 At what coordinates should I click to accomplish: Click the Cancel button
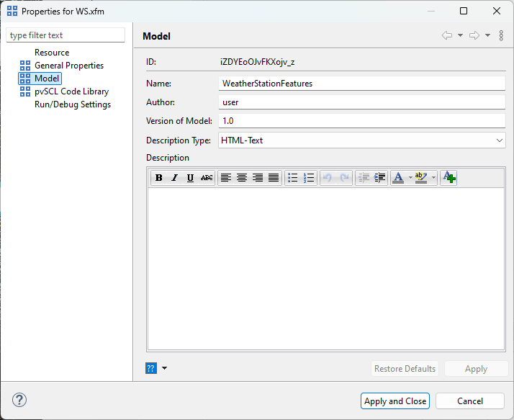click(x=470, y=401)
